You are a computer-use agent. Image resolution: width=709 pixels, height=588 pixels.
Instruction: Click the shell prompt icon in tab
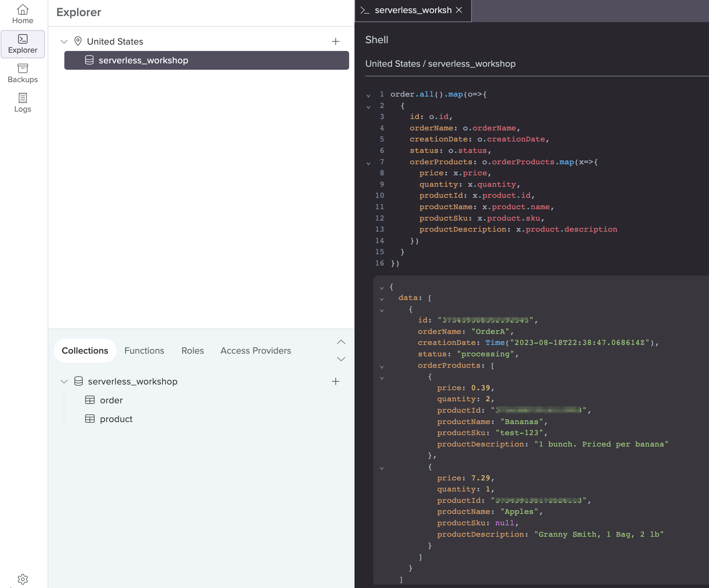[x=365, y=10]
